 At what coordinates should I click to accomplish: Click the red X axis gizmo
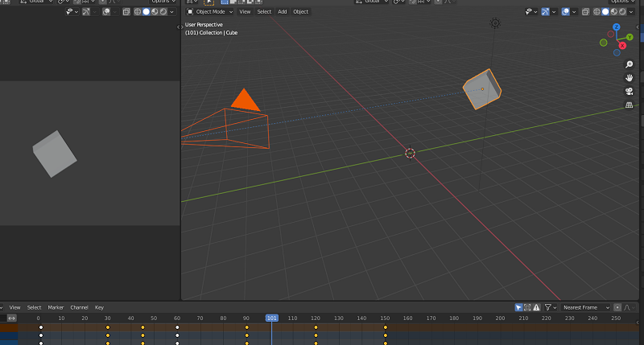tap(622, 46)
